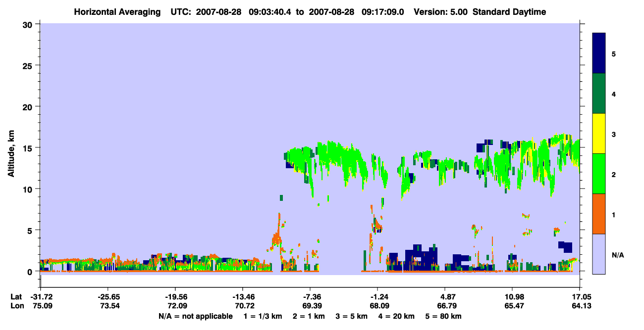The image size is (644, 330).
Task: Click the 'N/A = not applicable' legend text
Action: point(195,316)
